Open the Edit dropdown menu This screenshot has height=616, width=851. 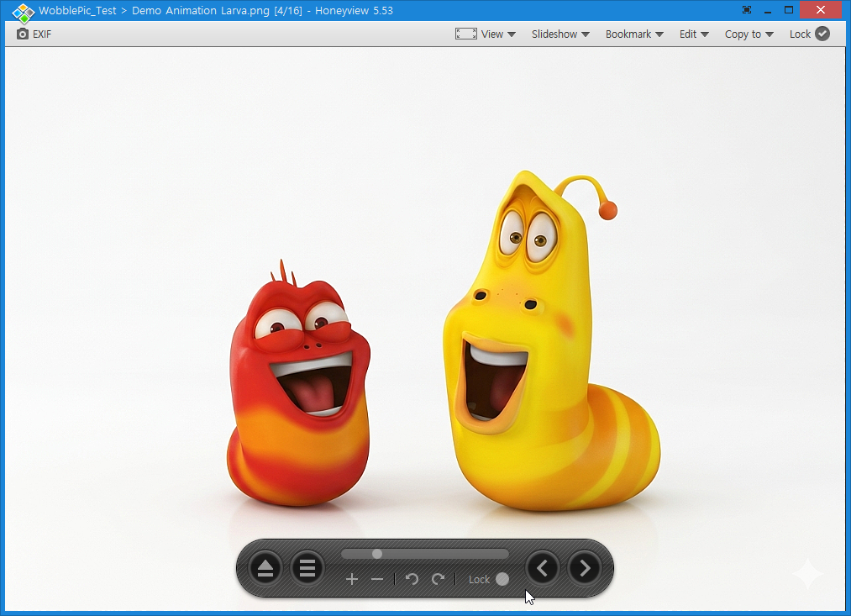pos(694,34)
